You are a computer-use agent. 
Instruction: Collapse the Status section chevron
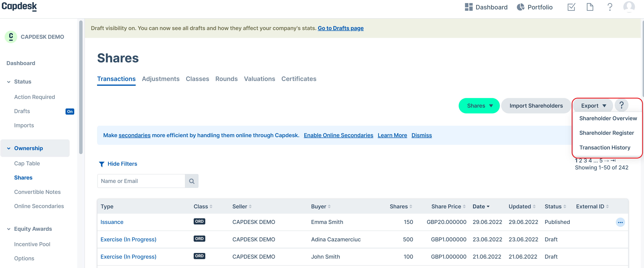[x=9, y=82]
